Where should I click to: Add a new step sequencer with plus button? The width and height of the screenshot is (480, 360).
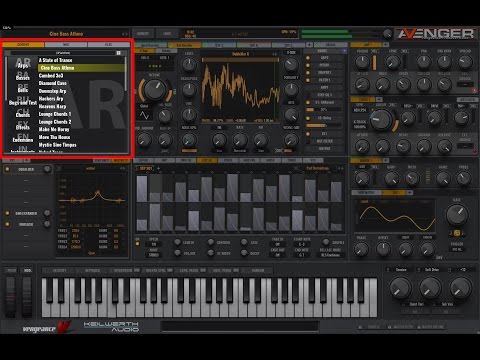(x=158, y=169)
